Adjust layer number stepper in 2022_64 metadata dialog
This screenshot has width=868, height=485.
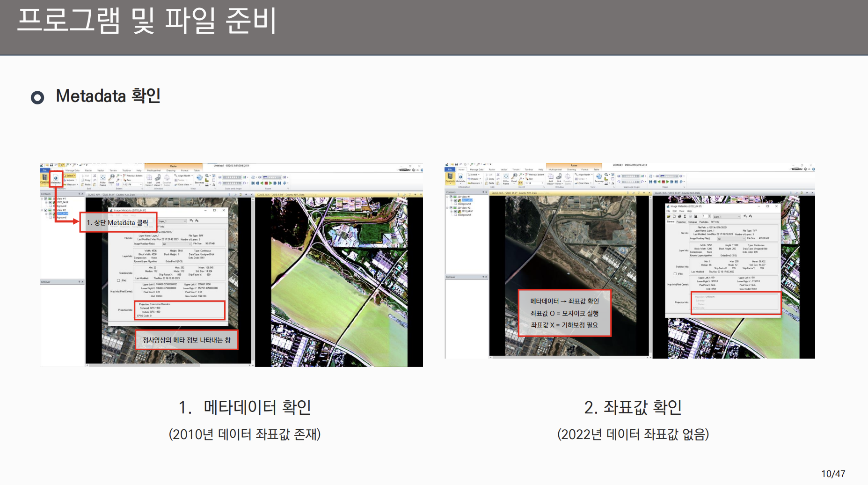[x=709, y=216]
